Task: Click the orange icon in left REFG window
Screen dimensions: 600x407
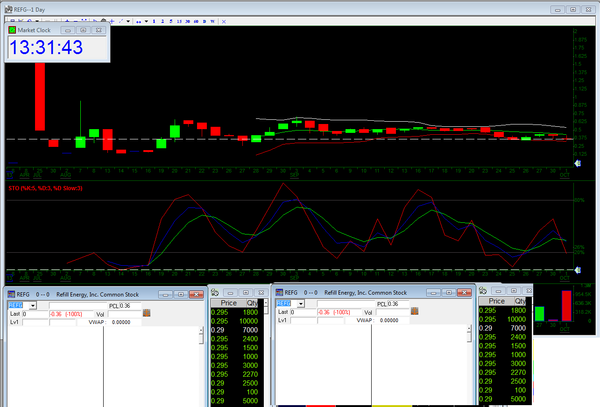Action: [x=147, y=313]
